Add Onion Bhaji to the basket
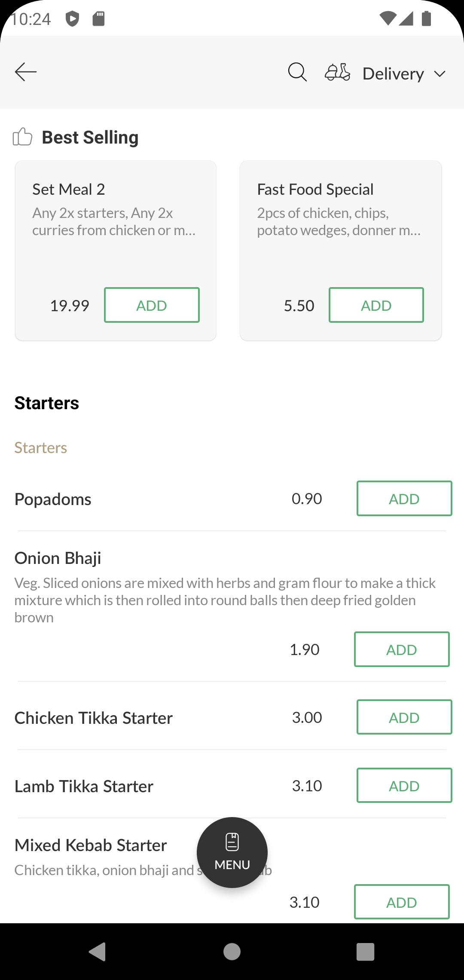Viewport: 464px width, 980px height. point(402,649)
